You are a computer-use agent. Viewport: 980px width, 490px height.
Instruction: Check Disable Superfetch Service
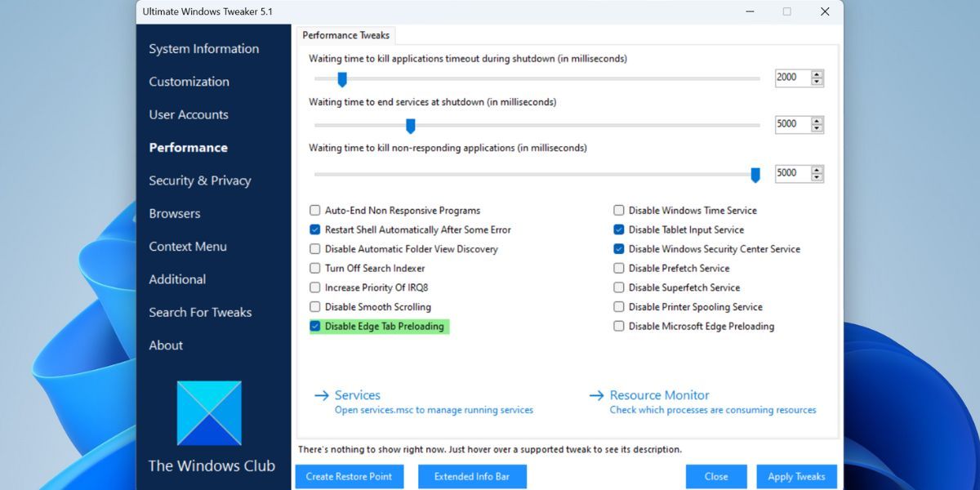point(619,287)
